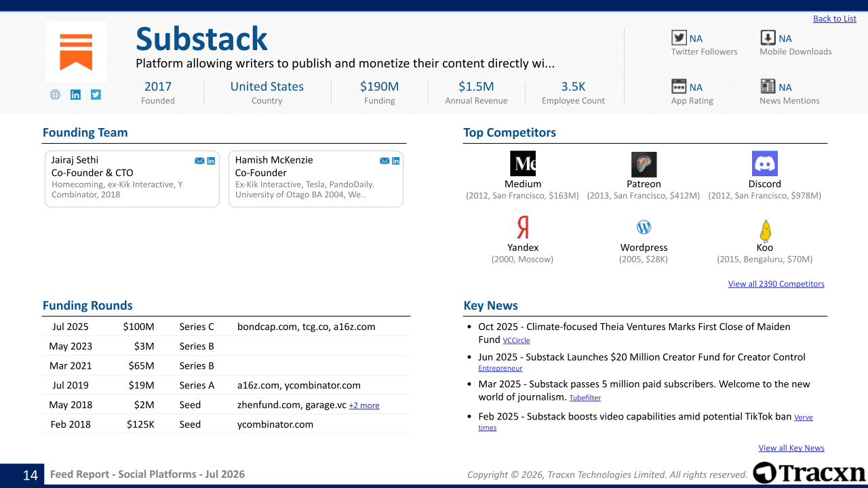Click the Mobile Downloads icon
The height and width of the screenshot is (488, 868).
click(x=768, y=38)
